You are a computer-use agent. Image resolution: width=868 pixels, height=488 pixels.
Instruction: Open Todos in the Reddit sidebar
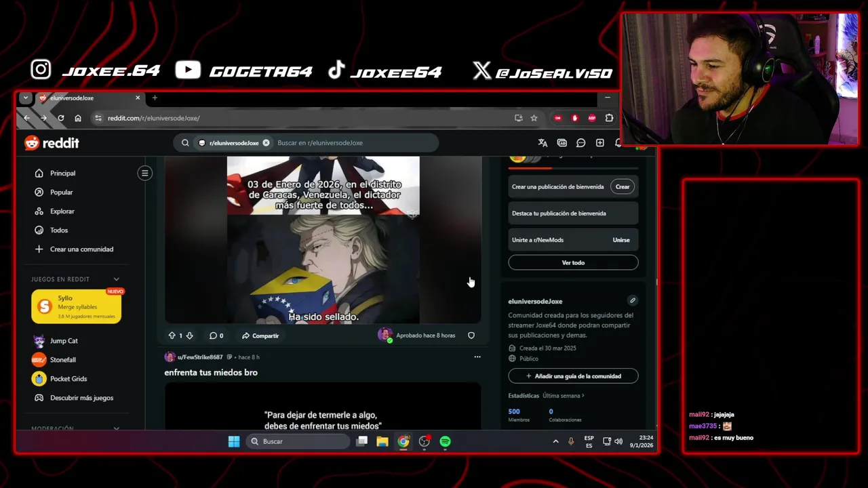(x=58, y=230)
